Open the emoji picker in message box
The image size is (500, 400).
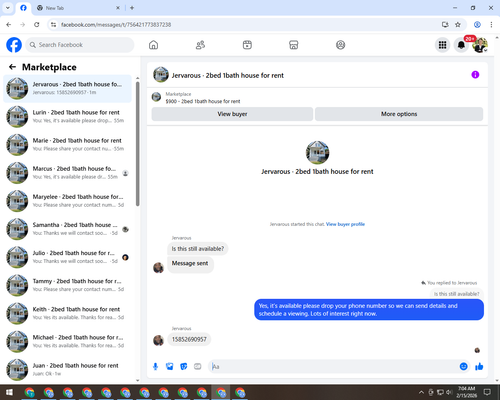(x=463, y=367)
